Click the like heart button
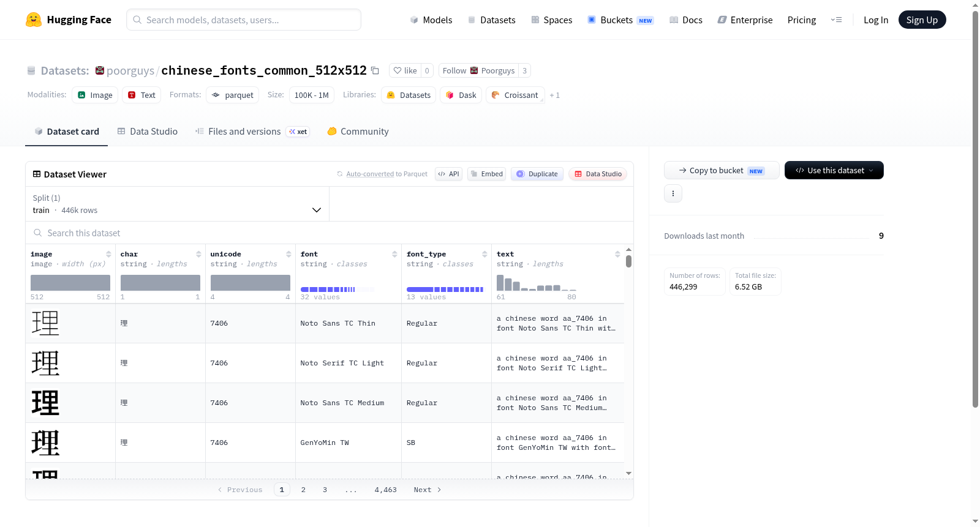Screen dimensions: 980x527 coord(405,70)
